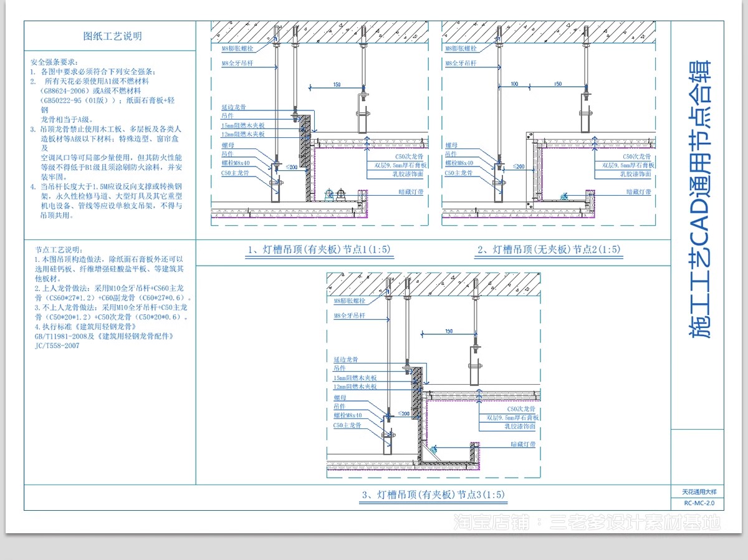Click '吊件' label in node 2
Image resolution: width=748 pixels, height=560 pixels.
(452, 153)
